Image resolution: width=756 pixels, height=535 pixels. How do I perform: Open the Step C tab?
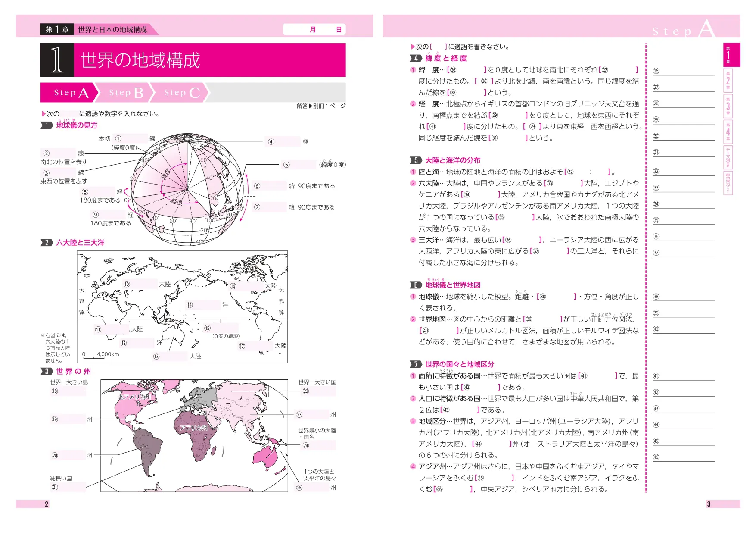pyautogui.click(x=181, y=93)
